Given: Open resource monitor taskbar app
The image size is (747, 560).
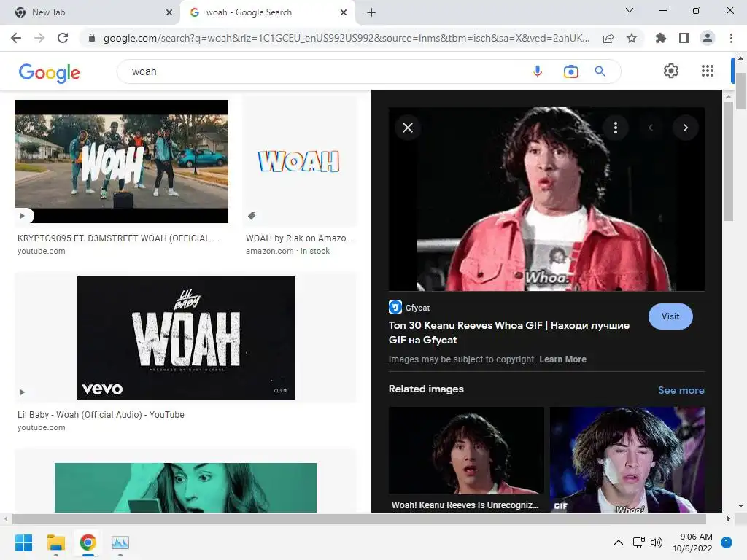Looking at the screenshot, I should 120,542.
